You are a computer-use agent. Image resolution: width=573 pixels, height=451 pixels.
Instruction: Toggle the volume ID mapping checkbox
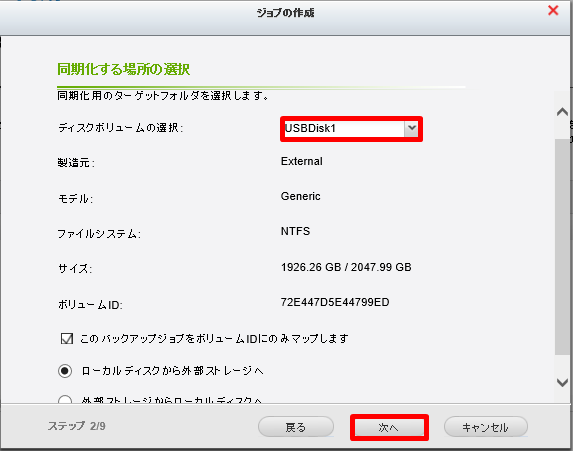[x=67, y=338]
